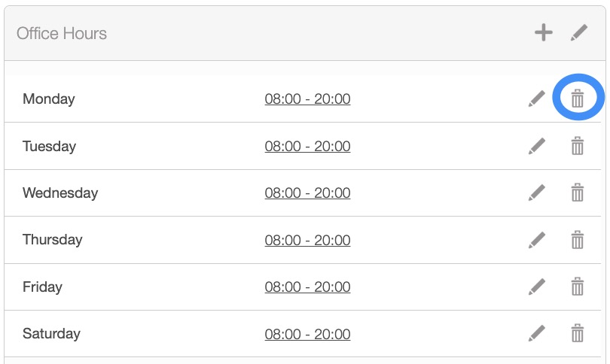Screen dimensions: 610x364
Task: Select the Saturday row label
Action: coord(51,333)
